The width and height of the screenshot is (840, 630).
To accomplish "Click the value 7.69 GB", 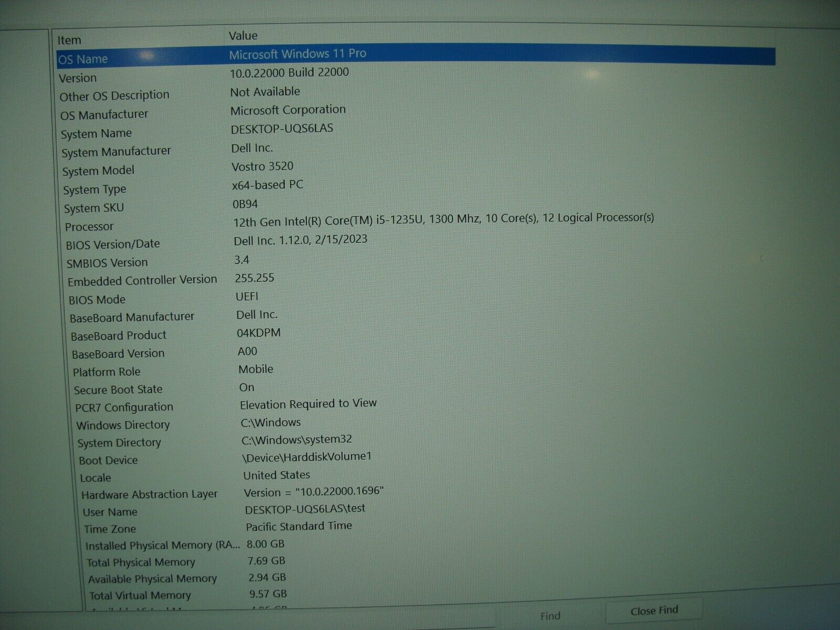I will click(267, 561).
